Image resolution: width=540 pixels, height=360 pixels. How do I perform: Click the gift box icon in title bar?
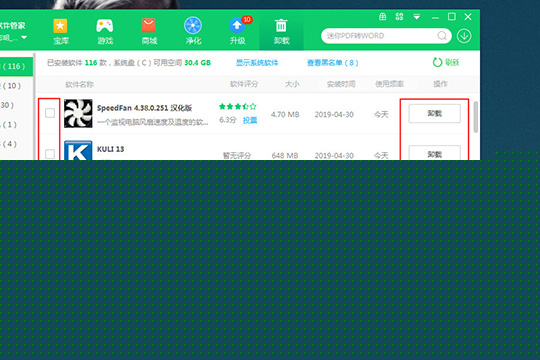coord(382,17)
